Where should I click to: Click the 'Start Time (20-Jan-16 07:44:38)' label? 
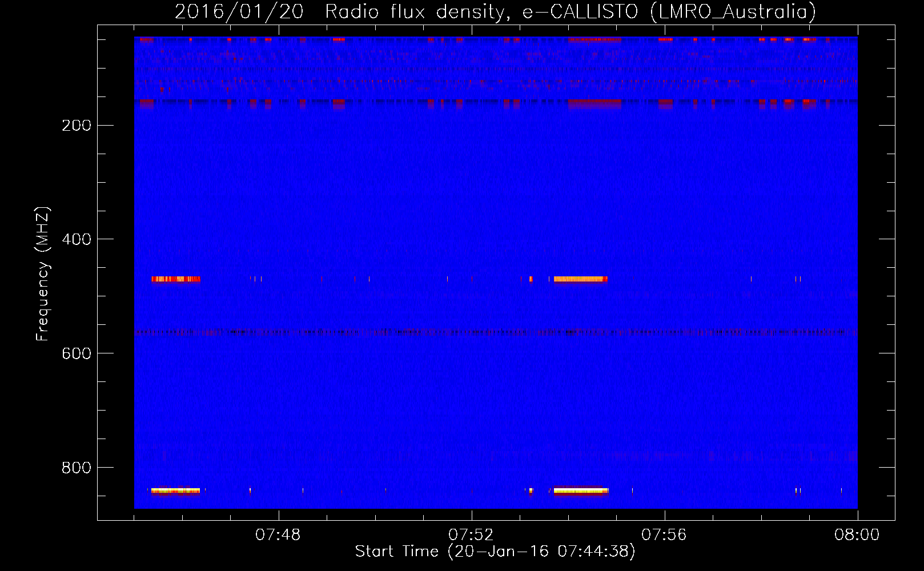(495, 552)
